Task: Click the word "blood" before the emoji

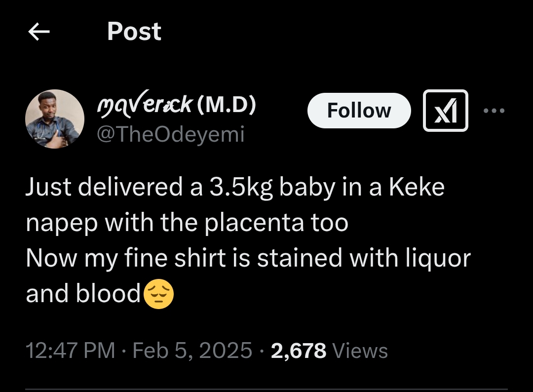Action: pyautogui.click(x=108, y=294)
